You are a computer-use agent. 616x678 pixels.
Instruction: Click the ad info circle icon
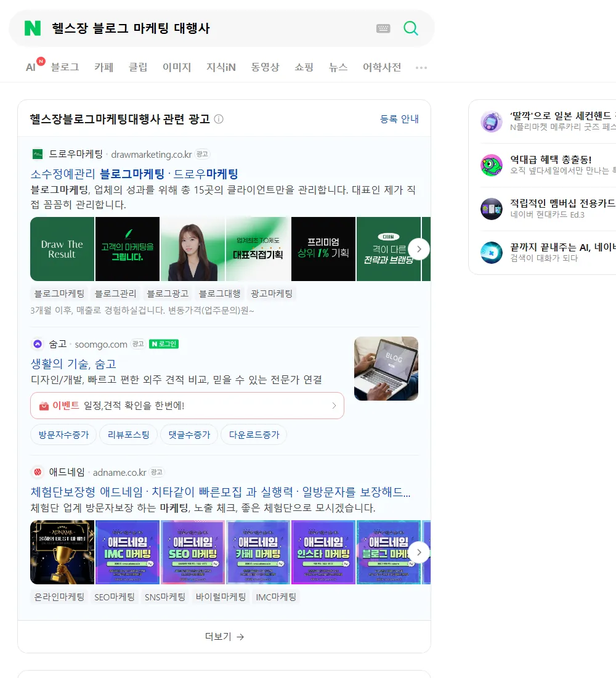219,119
